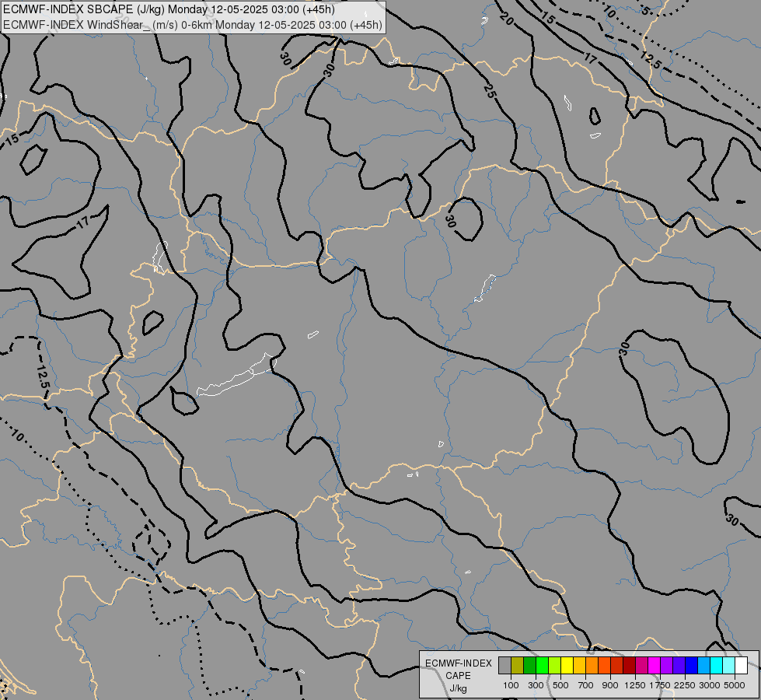
Task: Pick the orange-red swatch left of 900 tick
Action: coord(604,665)
